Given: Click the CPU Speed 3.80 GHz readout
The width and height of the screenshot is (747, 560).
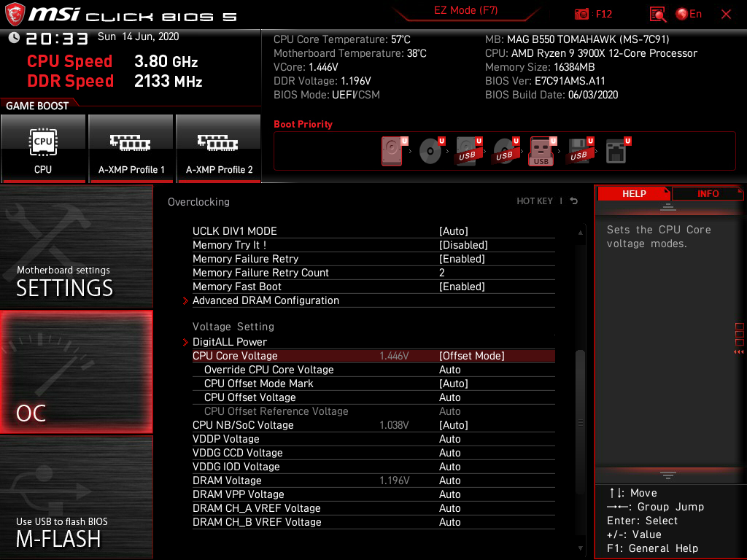Looking at the screenshot, I should coord(112,61).
